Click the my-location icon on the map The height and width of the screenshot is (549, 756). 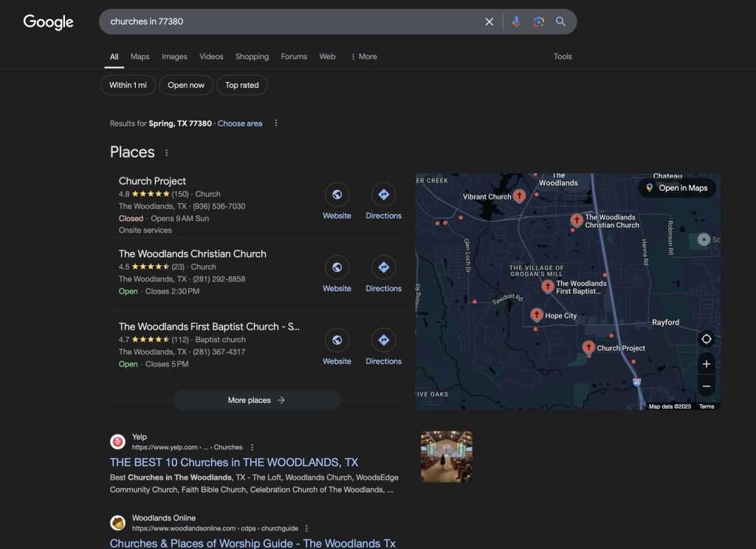706,338
